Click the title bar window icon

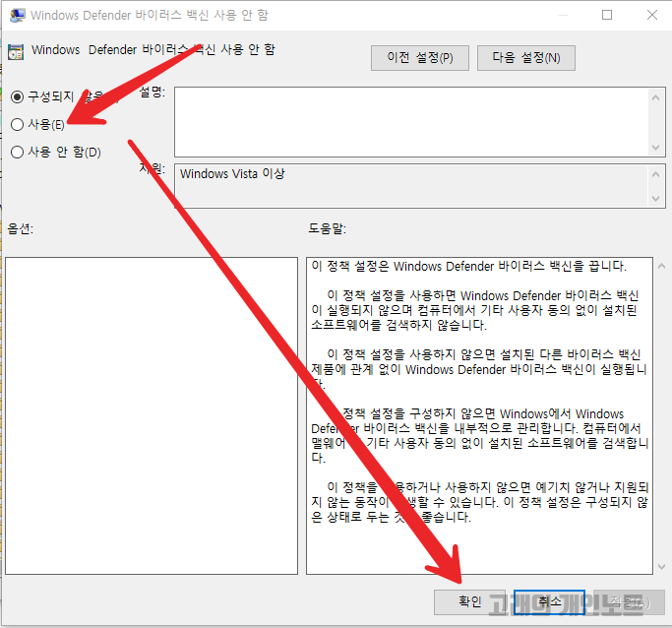pos(17,16)
